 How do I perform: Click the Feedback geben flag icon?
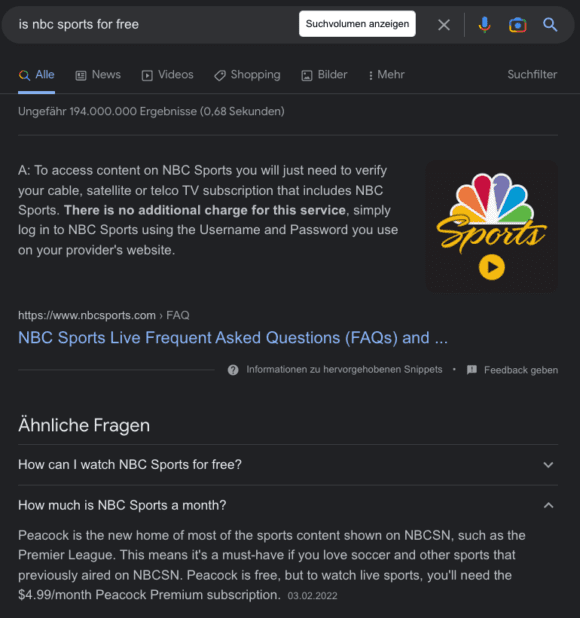point(472,370)
